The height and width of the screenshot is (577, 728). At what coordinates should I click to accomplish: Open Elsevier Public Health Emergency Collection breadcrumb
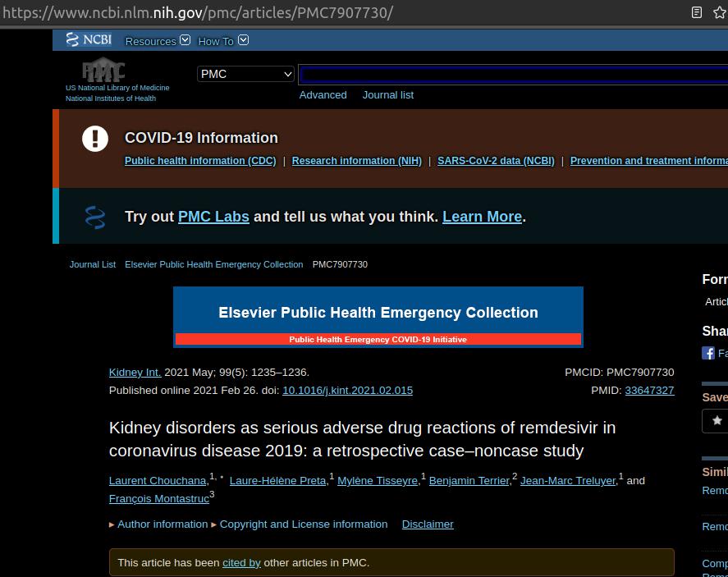(213, 264)
